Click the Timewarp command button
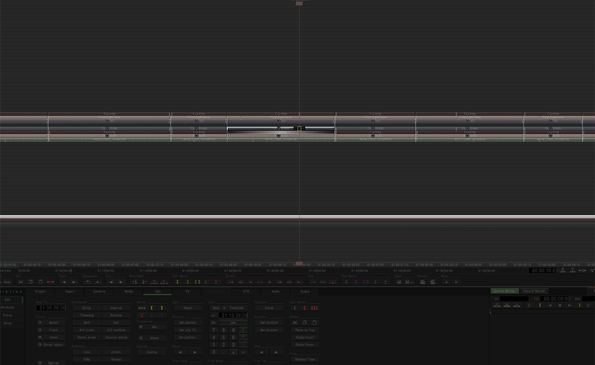The height and width of the screenshot is (365, 595). (87, 315)
